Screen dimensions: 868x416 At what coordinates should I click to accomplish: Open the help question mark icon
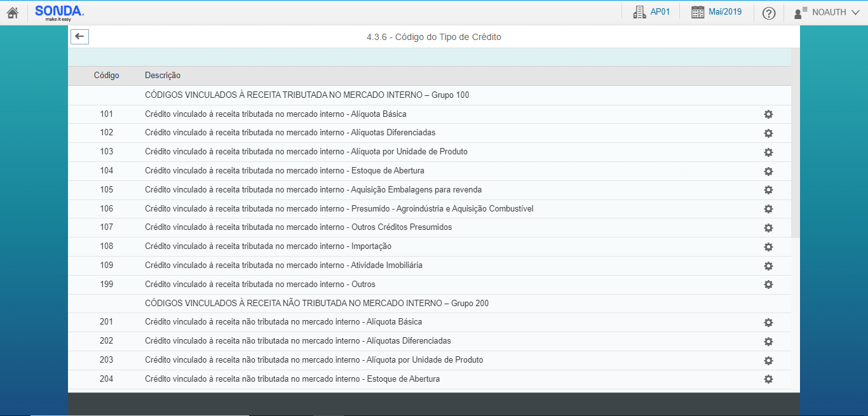click(x=769, y=13)
